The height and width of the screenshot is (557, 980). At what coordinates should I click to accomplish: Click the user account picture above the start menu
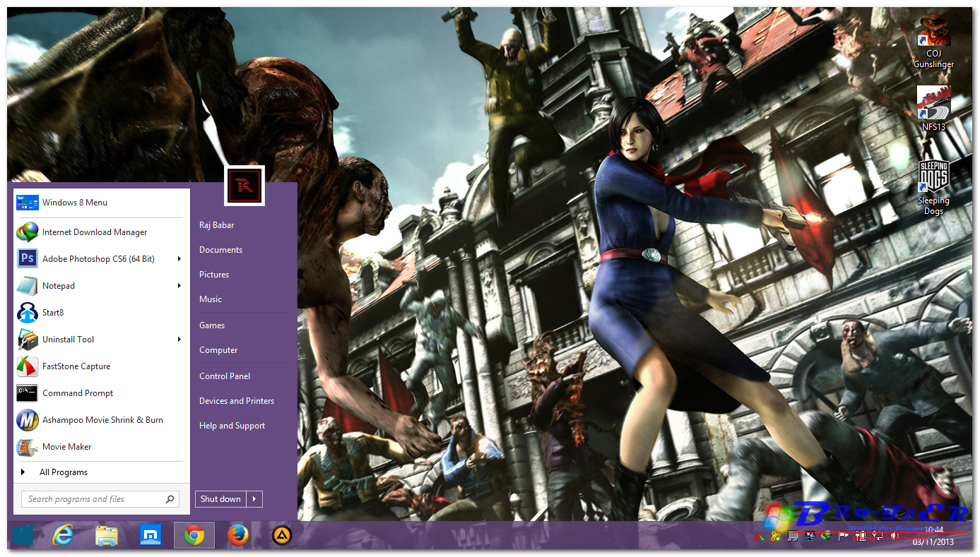pos(244,186)
